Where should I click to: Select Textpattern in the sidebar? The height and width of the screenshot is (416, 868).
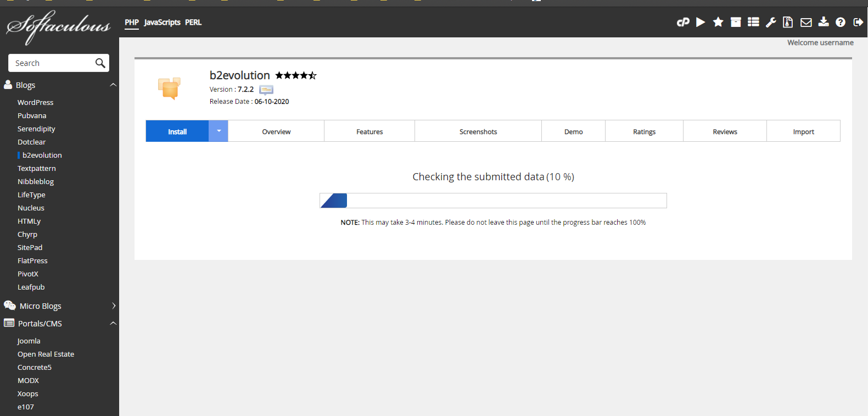(37, 168)
